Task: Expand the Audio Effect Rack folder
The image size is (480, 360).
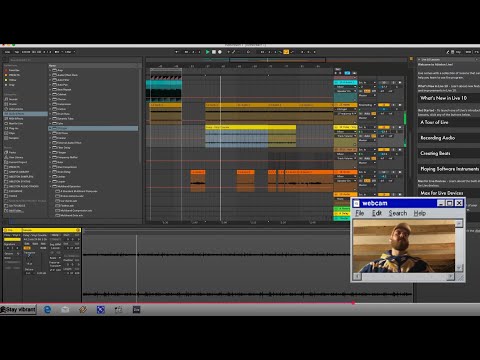Action: point(50,75)
